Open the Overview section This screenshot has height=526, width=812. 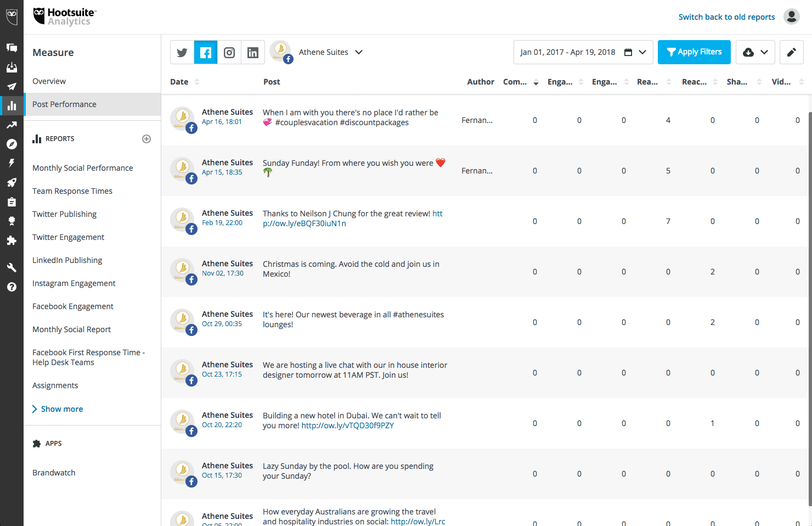pyautogui.click(x=49, y=81)
